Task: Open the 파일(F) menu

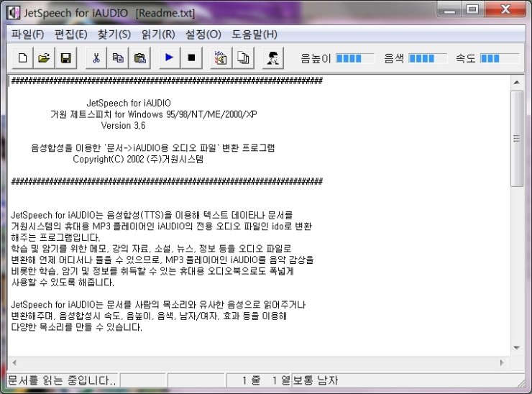Action: 27,34
